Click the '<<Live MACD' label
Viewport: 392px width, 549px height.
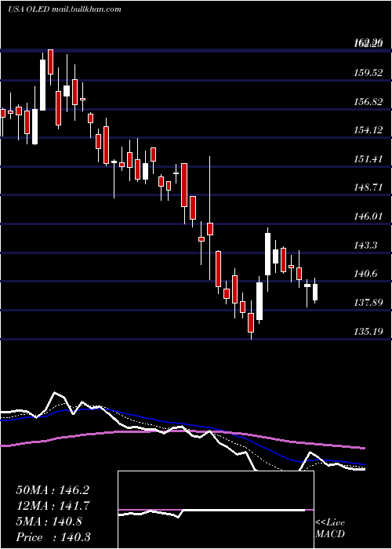point(330,528)
